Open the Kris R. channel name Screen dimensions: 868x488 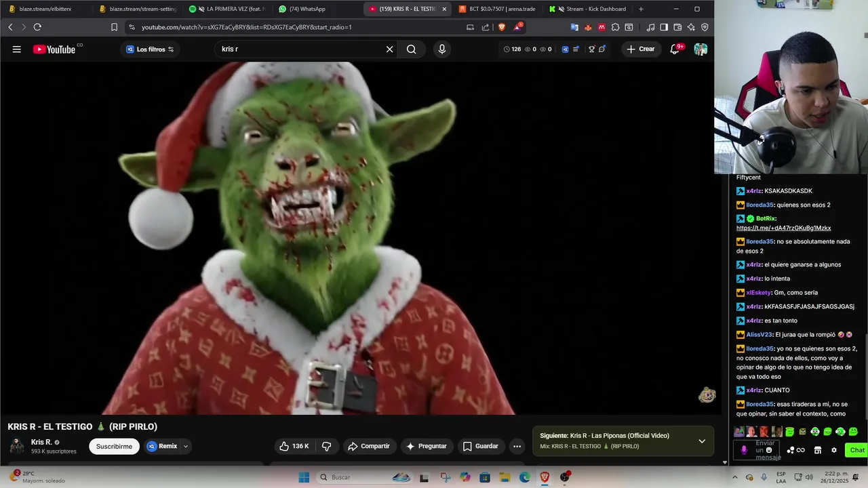point(41,442)
